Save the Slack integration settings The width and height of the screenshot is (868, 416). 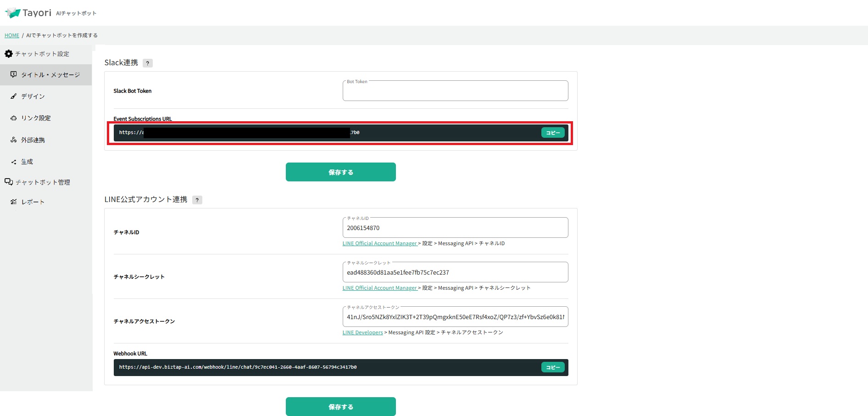pyautogui.click(x=340, y=172)
